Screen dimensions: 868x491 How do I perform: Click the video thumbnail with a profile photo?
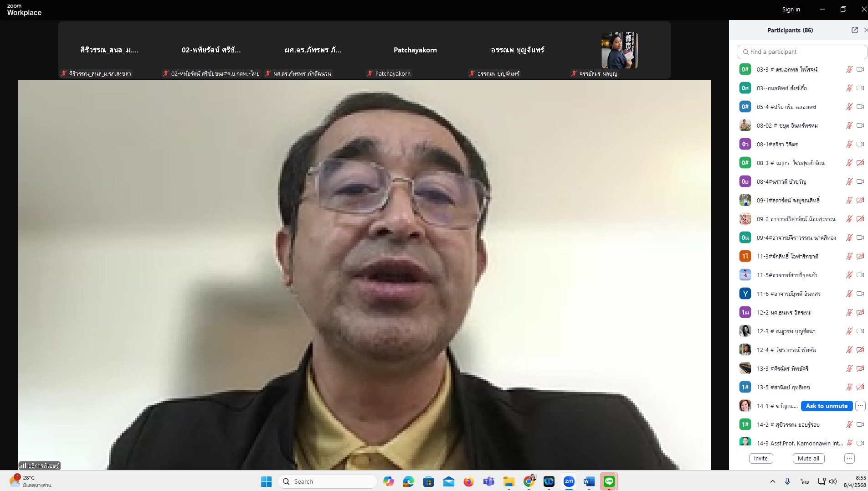(619, 50)
